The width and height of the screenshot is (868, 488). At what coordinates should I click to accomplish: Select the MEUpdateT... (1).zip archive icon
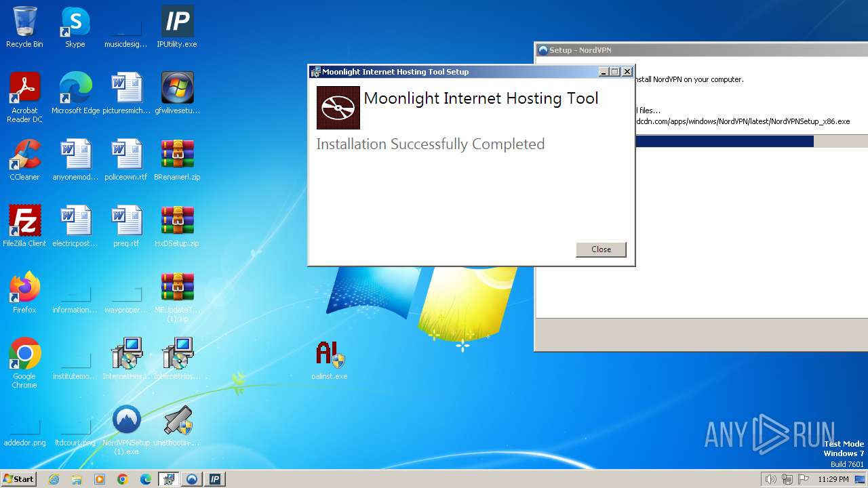(177, 297)
